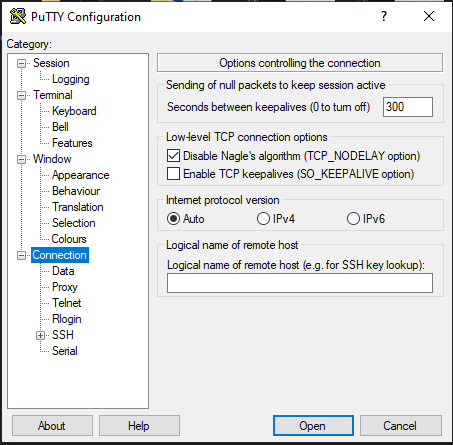Image resolution: width=453 pixels, height=445 pixels.
Task: Select IPv6 protocol version
Action: tap(353, 219)
